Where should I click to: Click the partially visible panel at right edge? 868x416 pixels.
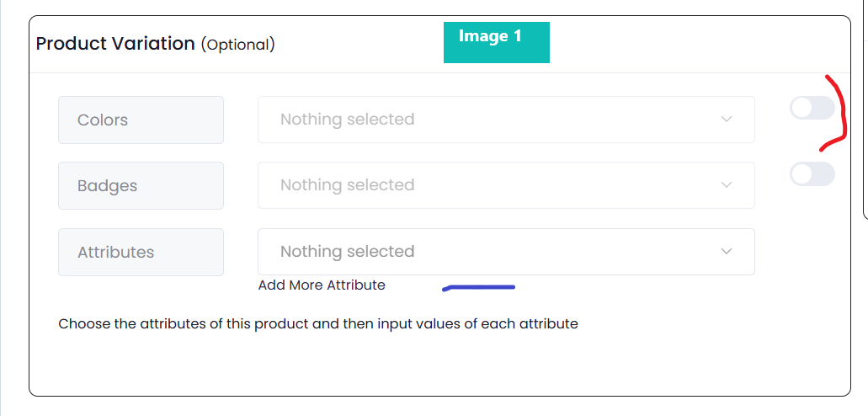865,109
